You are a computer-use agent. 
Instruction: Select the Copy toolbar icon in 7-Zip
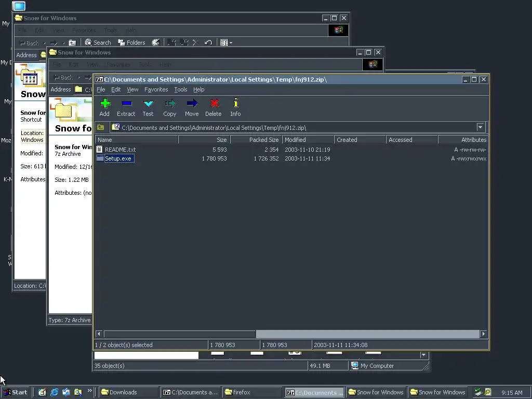point(170,108)
